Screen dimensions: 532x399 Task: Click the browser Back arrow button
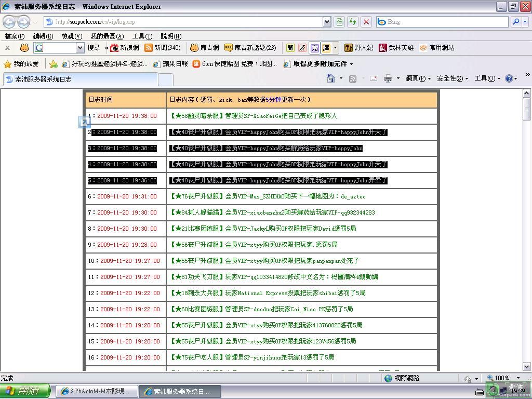[9, 22]
